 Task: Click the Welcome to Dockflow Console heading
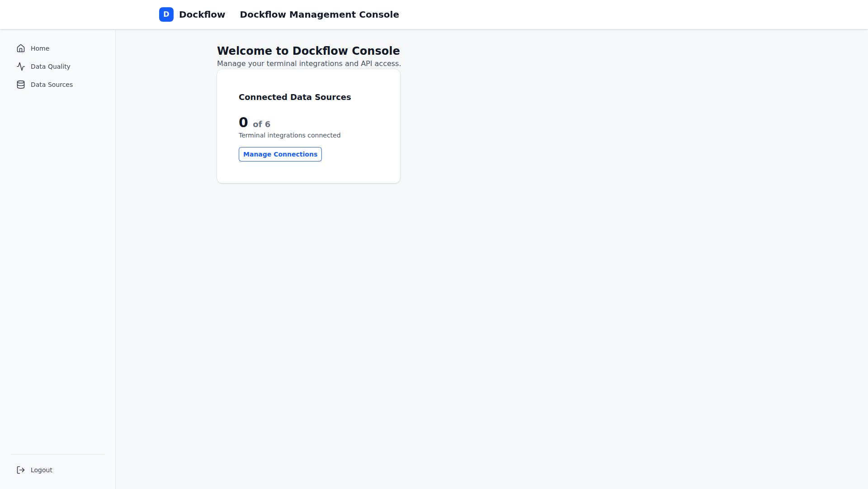click(308, 51)
